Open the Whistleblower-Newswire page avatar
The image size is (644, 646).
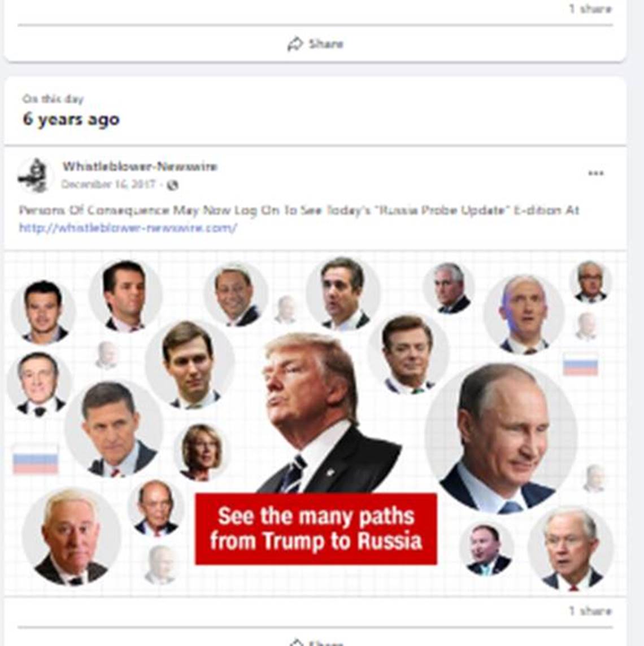[x=34, y=176]
